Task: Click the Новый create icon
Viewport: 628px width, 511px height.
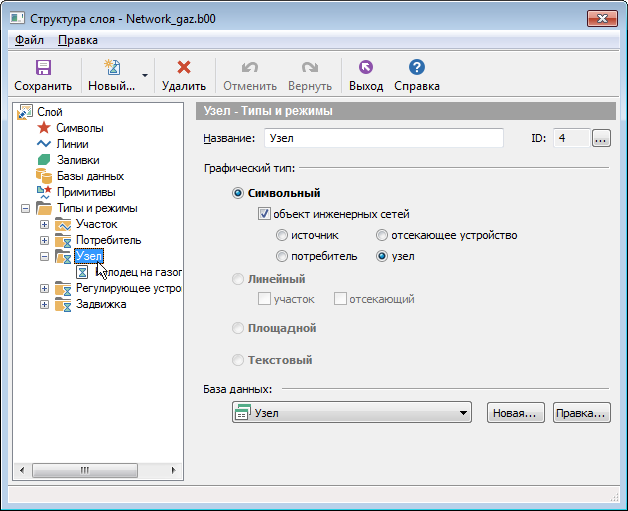Action: pos(112,68)
